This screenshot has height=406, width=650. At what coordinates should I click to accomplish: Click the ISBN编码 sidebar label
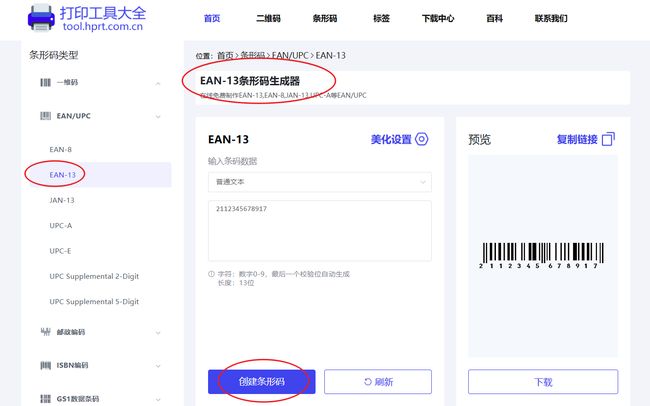(x=72, y=365)
